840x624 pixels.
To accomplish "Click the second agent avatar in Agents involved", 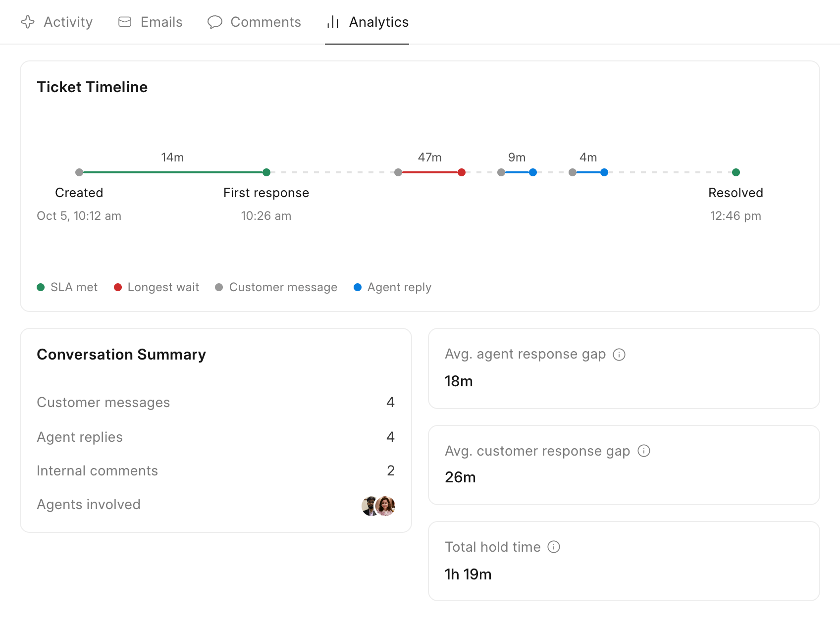I will 385,506.
